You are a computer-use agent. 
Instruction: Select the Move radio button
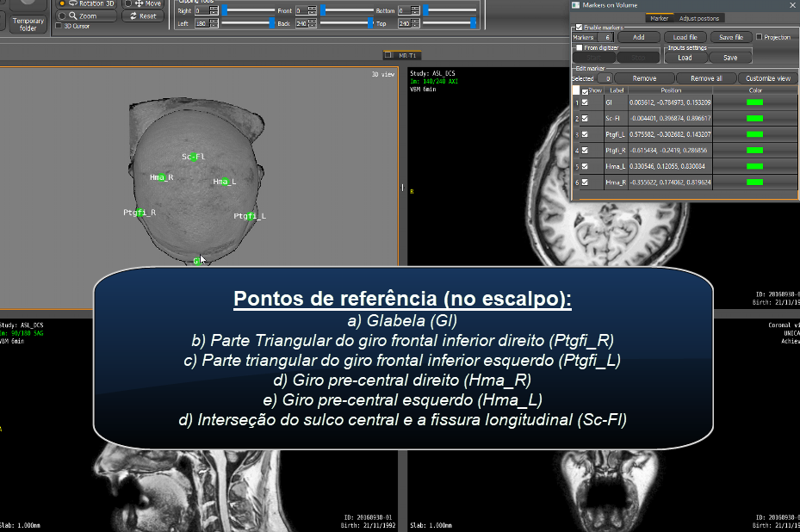[128, 3]
